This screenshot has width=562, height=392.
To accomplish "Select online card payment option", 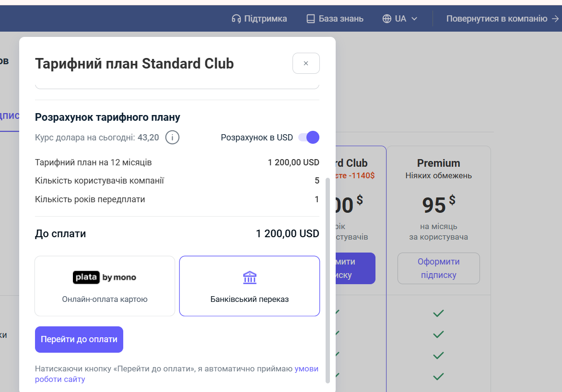I will pyautogui.click(x=105, y=286).
